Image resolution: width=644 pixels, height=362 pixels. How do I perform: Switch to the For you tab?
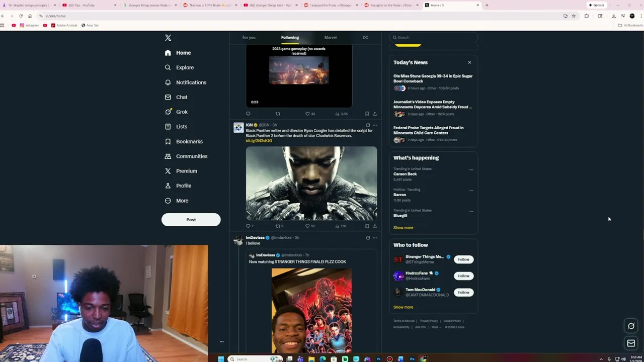pyautogui.click(x=249, y=38)
